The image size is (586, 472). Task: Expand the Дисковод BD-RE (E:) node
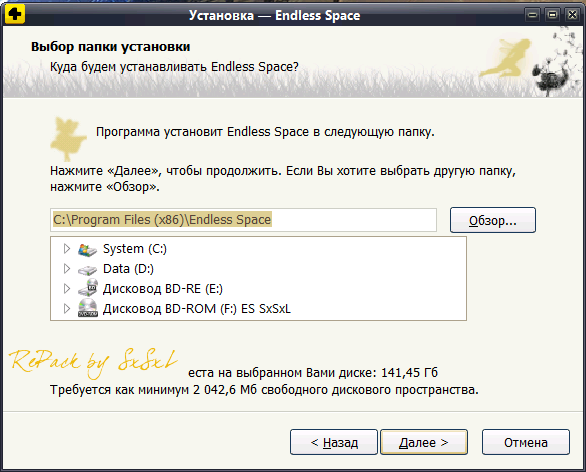[x=67, y=289]
